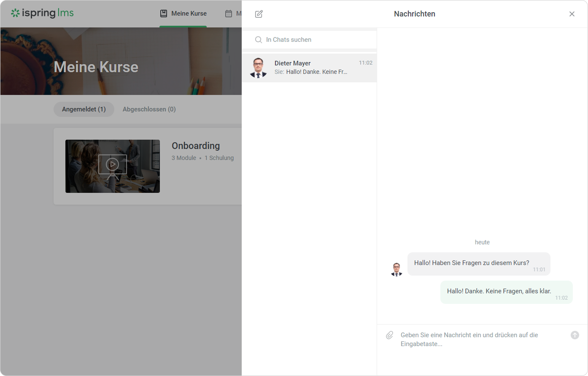Select the Angemeldet (1) filter tab
The width and height of the screenshot is (588, 376).
tap(84, 109)
